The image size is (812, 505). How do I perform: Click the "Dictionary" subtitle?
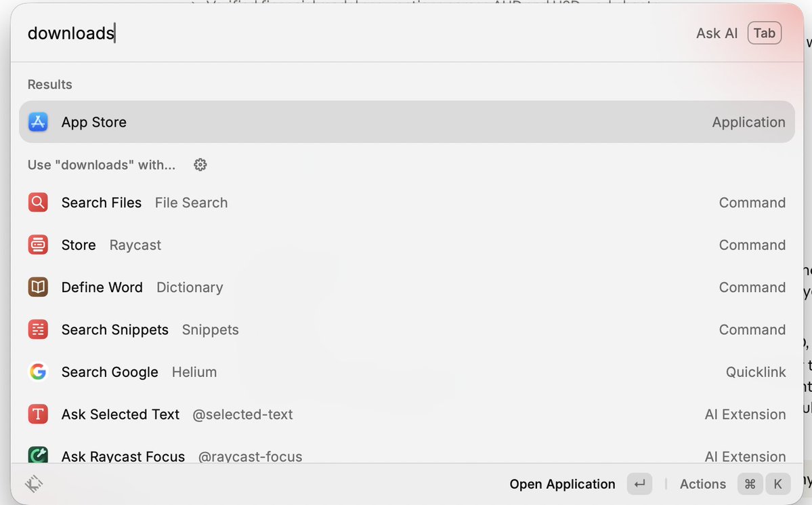click(190, 287)
